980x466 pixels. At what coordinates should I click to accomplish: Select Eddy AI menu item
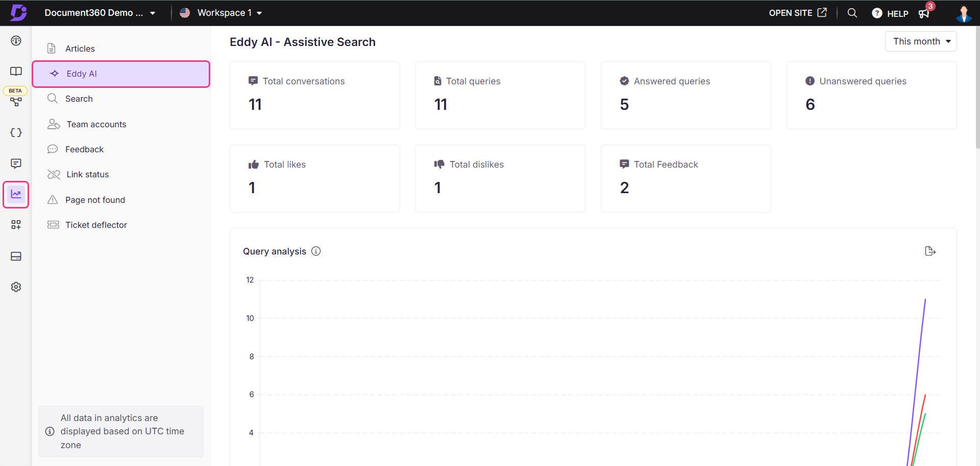[121, 74]
